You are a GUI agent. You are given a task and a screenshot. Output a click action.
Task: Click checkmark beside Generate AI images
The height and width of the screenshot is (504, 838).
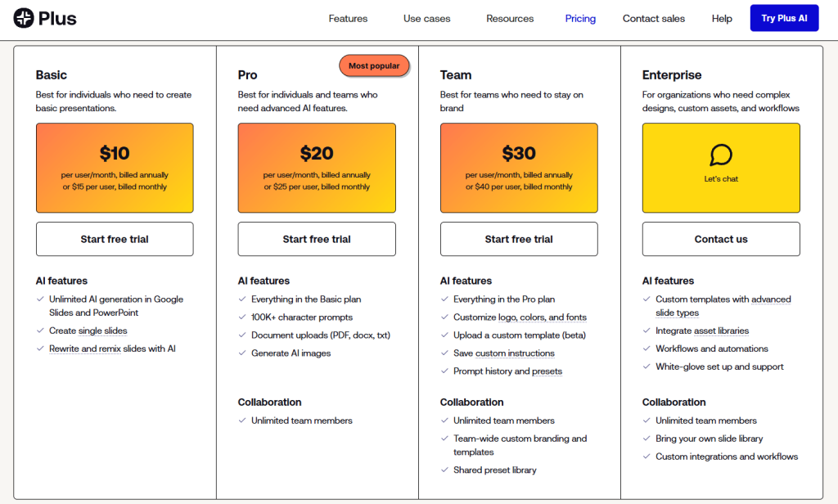pos(242,353)
